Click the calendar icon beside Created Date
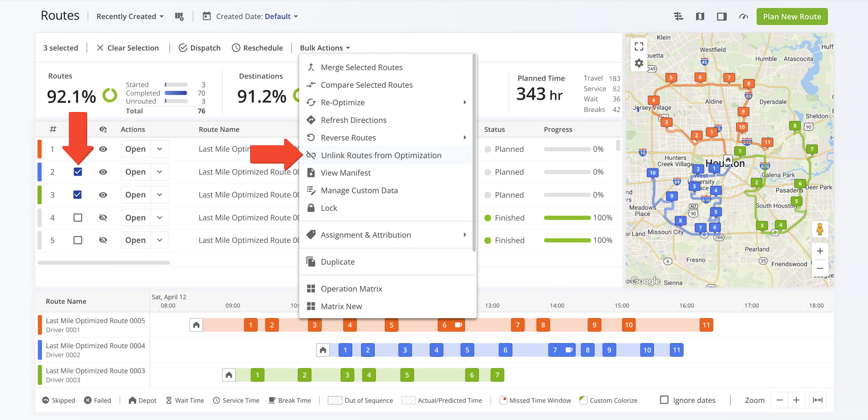This screenshot has width=868, height=420. tap(206, 16)
